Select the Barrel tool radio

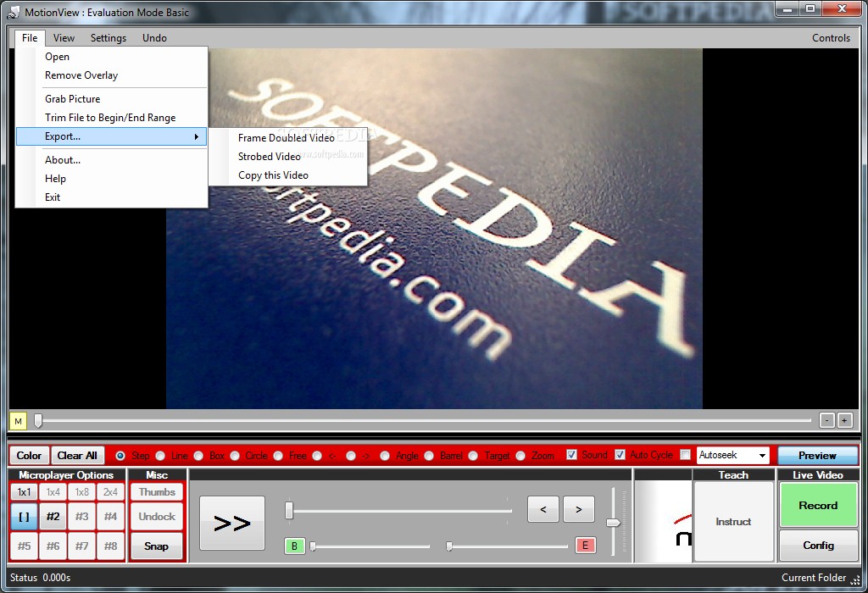click(429, 456)
